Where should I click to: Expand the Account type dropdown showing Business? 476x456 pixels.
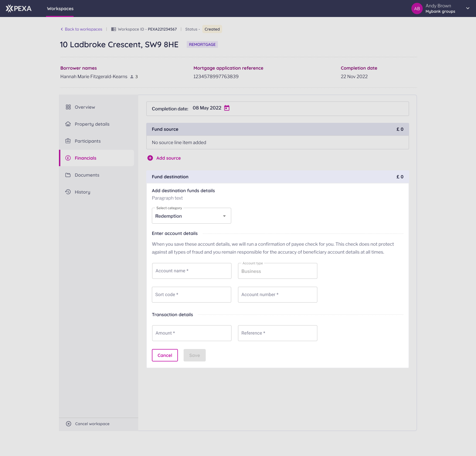coord(277,271)
